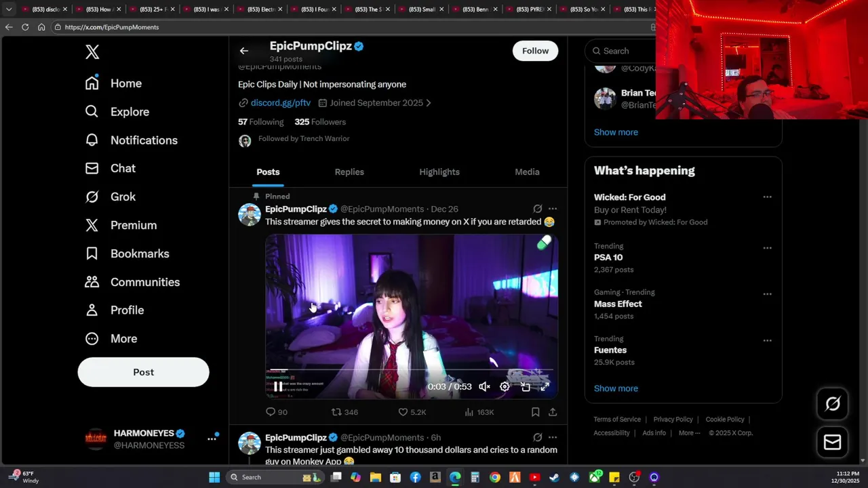Open pinned post's three-dot menu
The height and width of the screenshot is (488, 868).
point(553,209)
